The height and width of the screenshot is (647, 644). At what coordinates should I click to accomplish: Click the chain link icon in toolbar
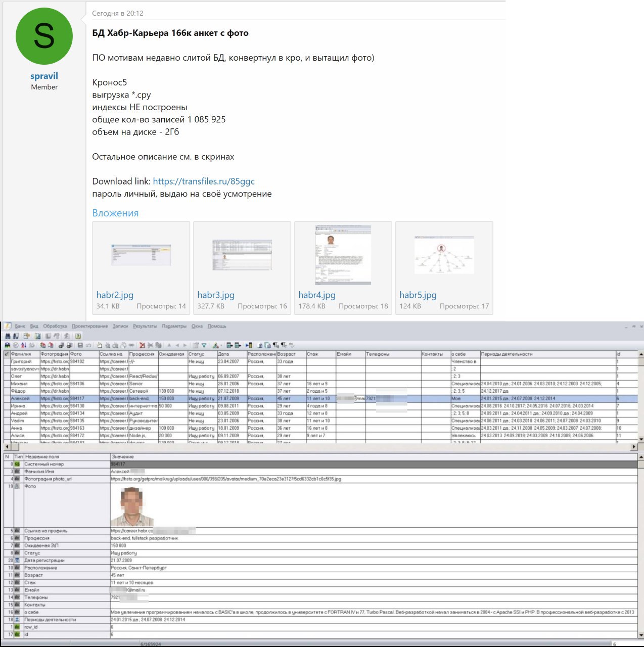click(131, 345)
